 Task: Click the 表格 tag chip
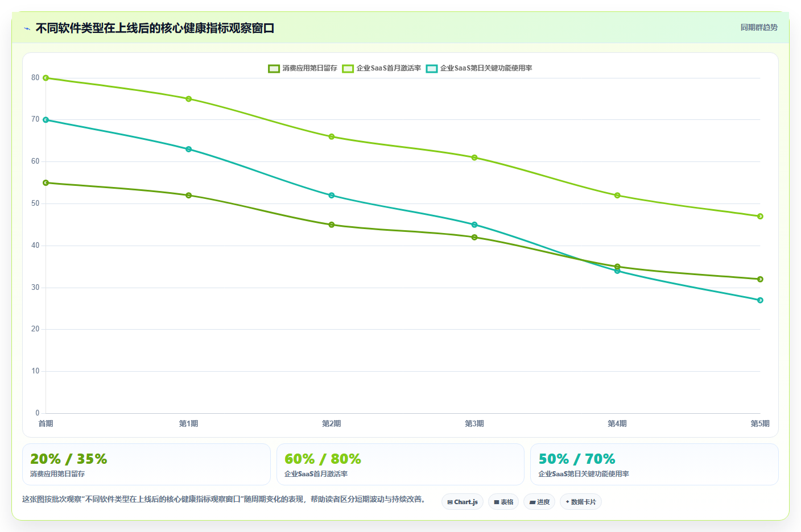coord(503,502)
